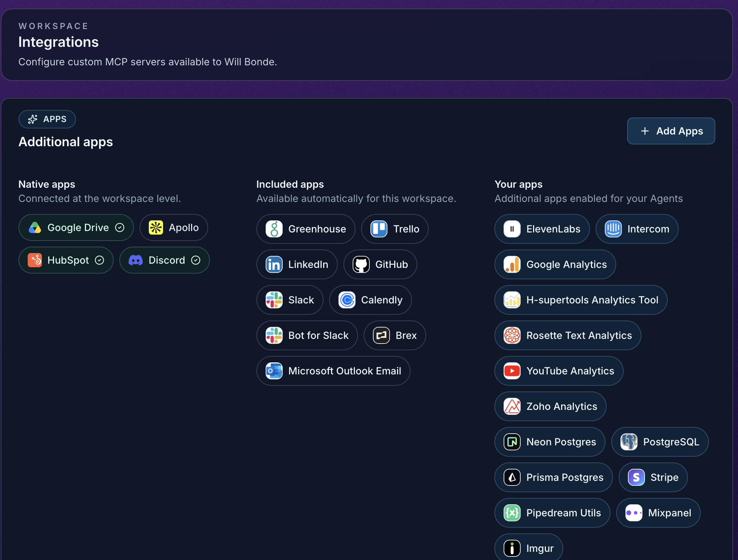
Task: Click the GitHub octocat icon
Action: pyautogui.click(x=361, y=264)
